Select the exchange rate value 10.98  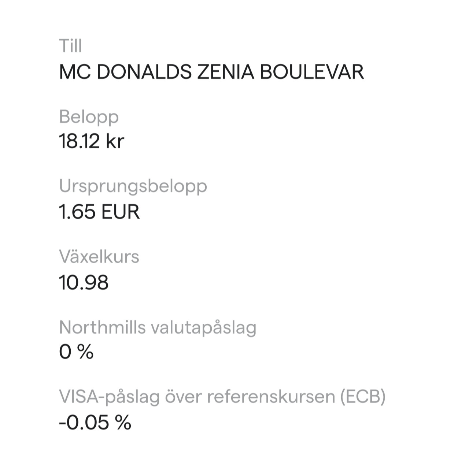pyautogui.click(x=84, y=283)
